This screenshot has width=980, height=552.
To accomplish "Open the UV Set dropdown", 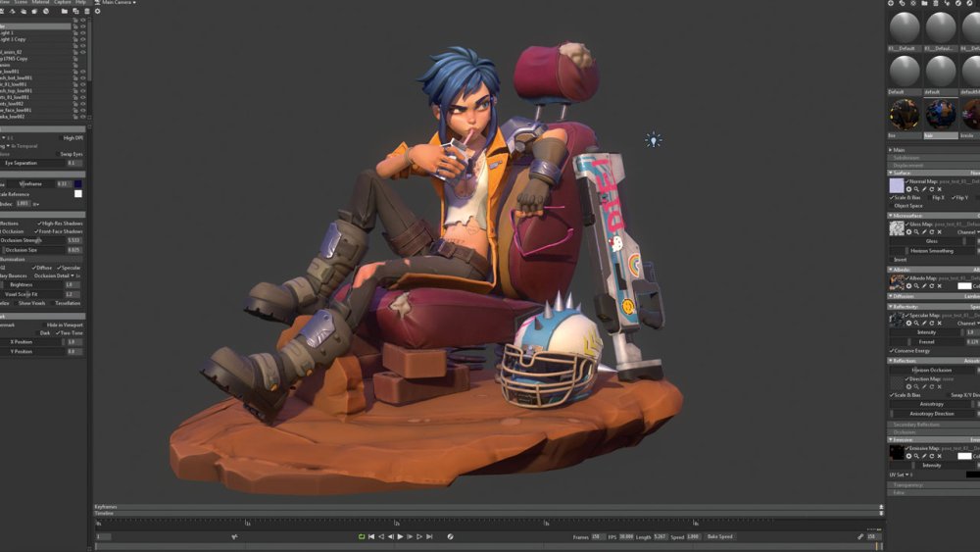I will pyautogui.click(x=901, y=475).
